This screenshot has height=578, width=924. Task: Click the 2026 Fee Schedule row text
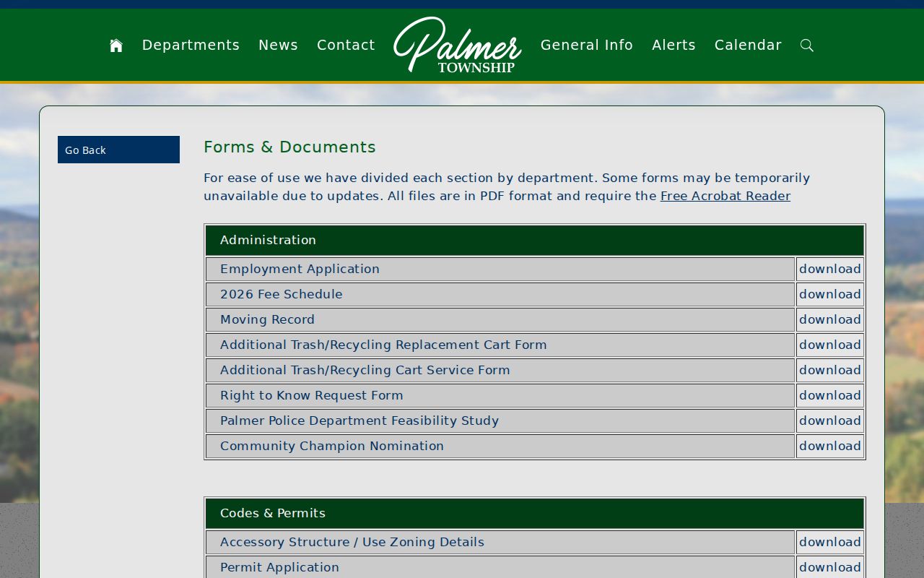[281, 294]
